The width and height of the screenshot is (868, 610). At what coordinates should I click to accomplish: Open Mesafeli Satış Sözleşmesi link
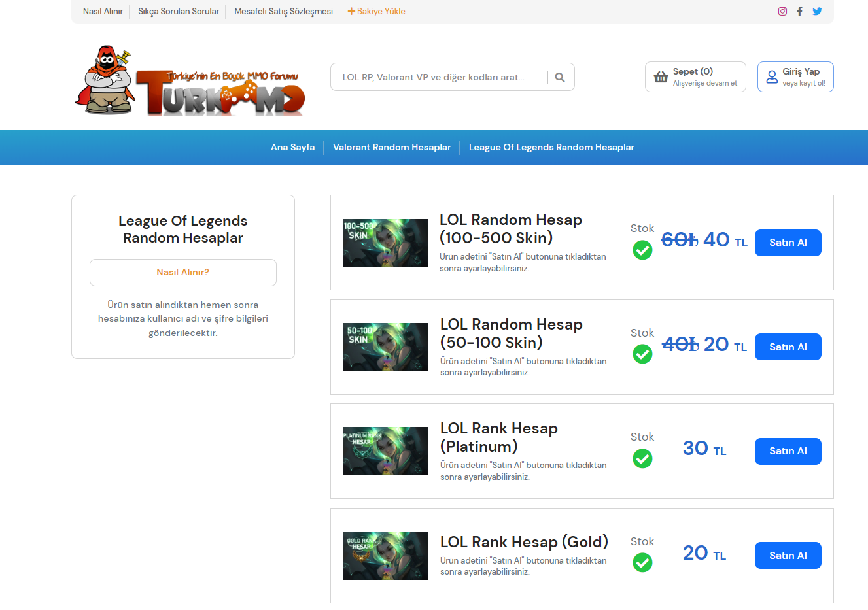tap(283, 11)
